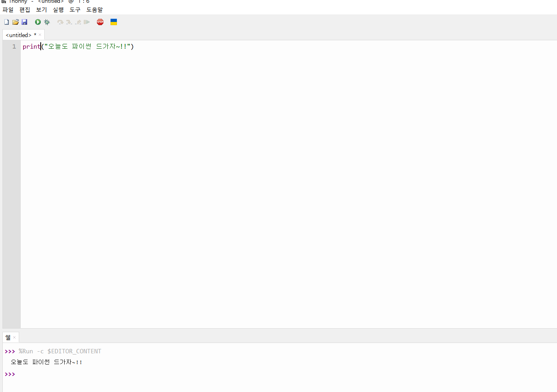The image size is (557, 392).
Task: Click the Step out debug icon
Action: (x=78, y=22)
